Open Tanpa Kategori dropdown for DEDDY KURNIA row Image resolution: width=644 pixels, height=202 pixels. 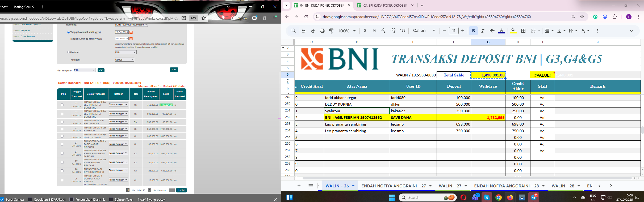(118, 136)
